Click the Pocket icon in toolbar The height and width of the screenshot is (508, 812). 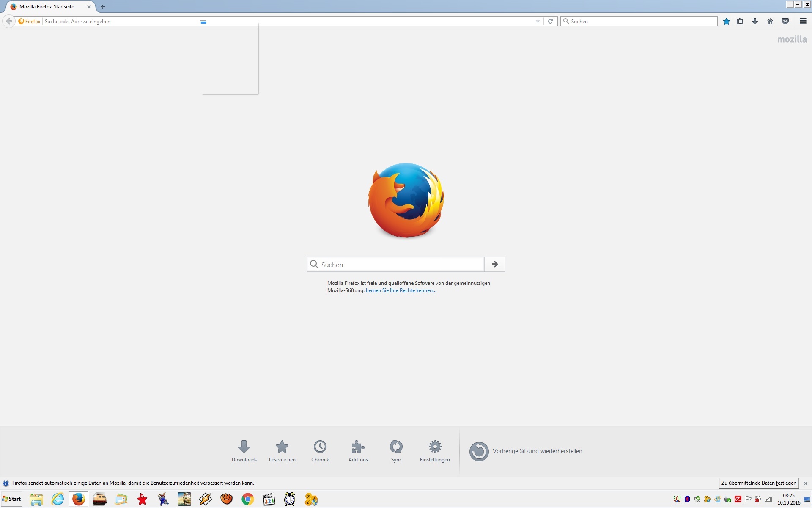[785, 21]
